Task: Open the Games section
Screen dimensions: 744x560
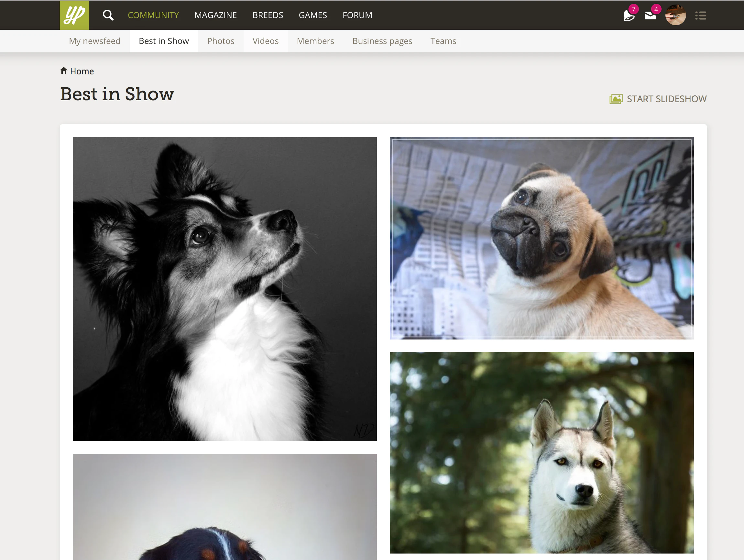Action: (313, 15)
